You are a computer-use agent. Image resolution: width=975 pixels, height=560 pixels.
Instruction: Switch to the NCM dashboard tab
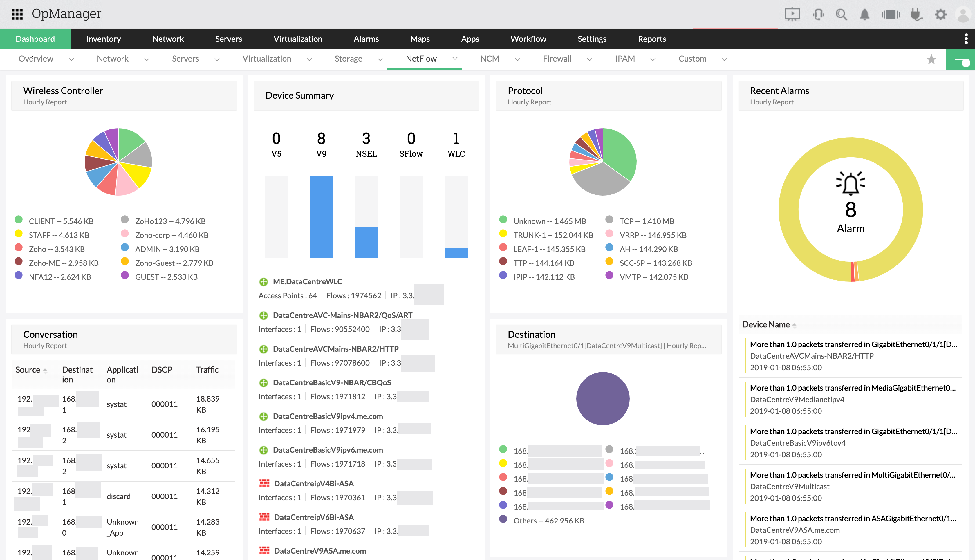pos(489,59)
